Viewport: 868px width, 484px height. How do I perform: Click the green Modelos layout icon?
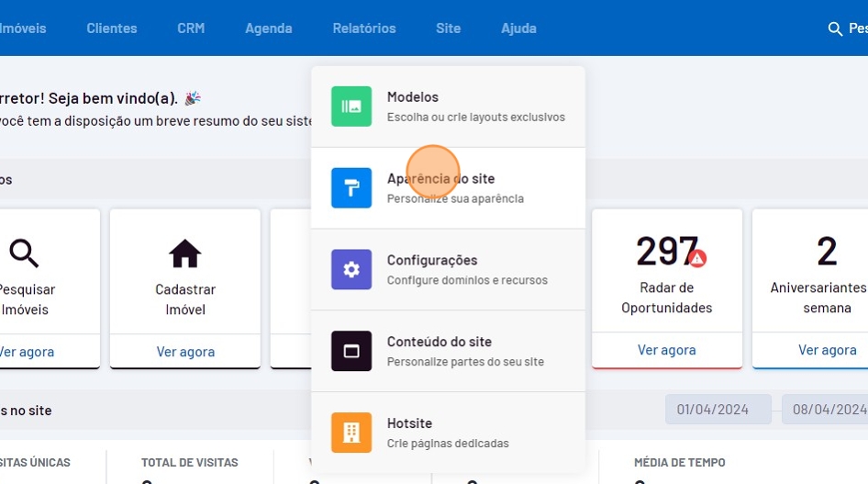pos(351,107)
